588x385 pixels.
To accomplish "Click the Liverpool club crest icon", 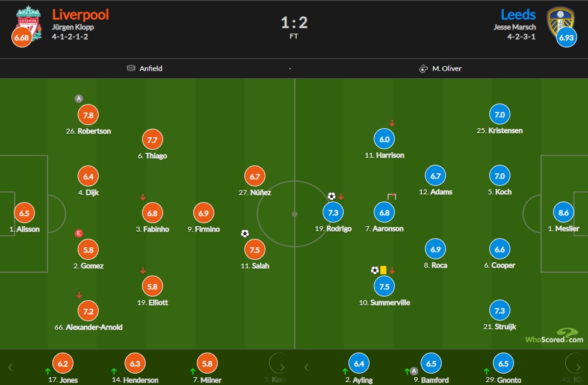I will tap(28, 23).
